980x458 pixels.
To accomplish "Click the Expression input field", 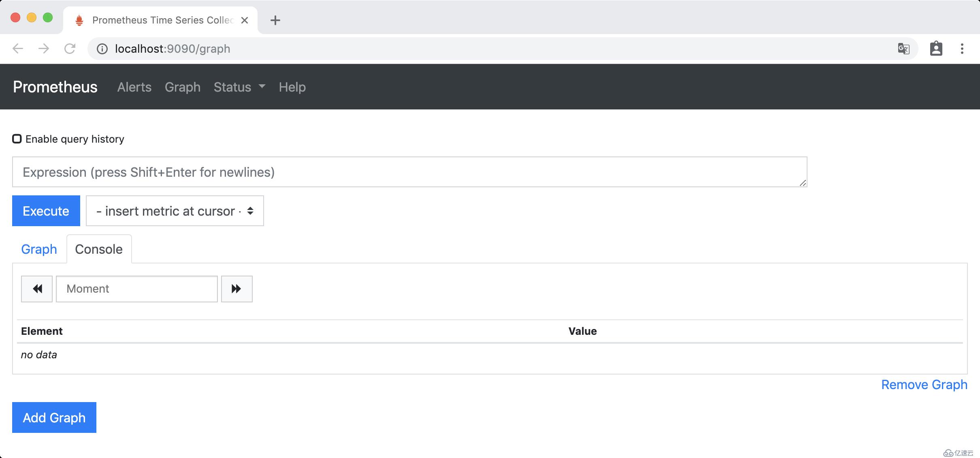I will pyautogui.click(x=409, y=171).
